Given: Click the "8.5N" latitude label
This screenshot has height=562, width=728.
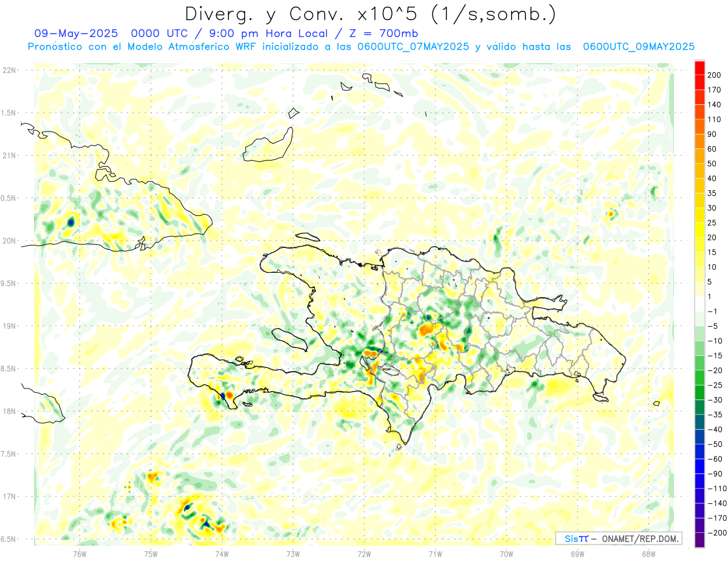Looking at the screenshot, I should [8, 369].
